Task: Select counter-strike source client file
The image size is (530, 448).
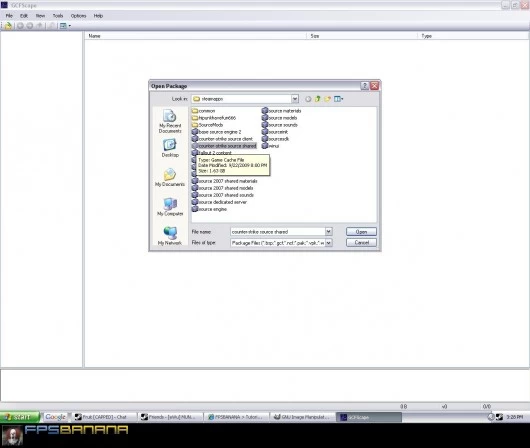Action: click(x=222, y=139)
